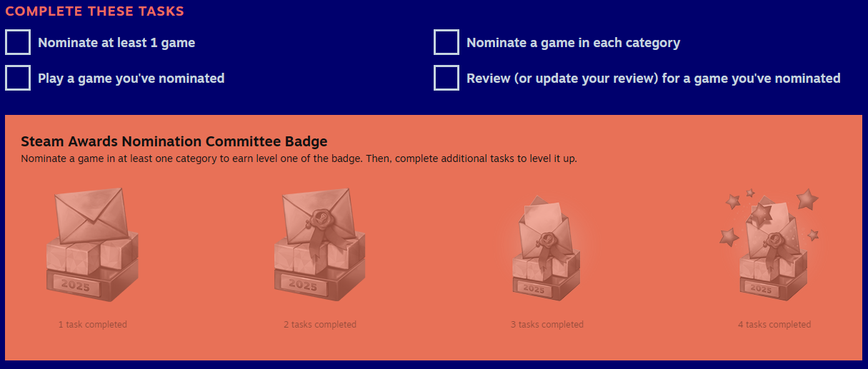Click the 'Play a game you've nominated' text
Image resolution: width=868 pixels, height=369 pixels.
pyautogui.click(x=131, y=79)
